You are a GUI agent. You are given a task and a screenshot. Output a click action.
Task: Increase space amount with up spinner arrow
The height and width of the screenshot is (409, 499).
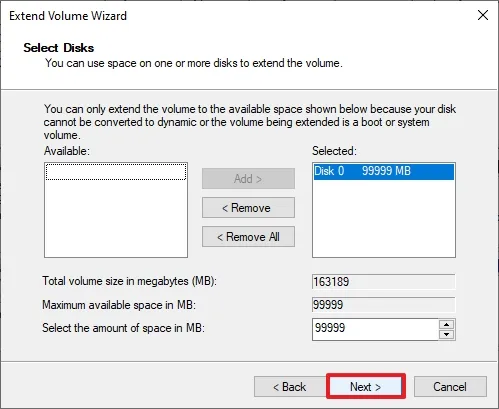pyautogui.click(x=447, y=324)
